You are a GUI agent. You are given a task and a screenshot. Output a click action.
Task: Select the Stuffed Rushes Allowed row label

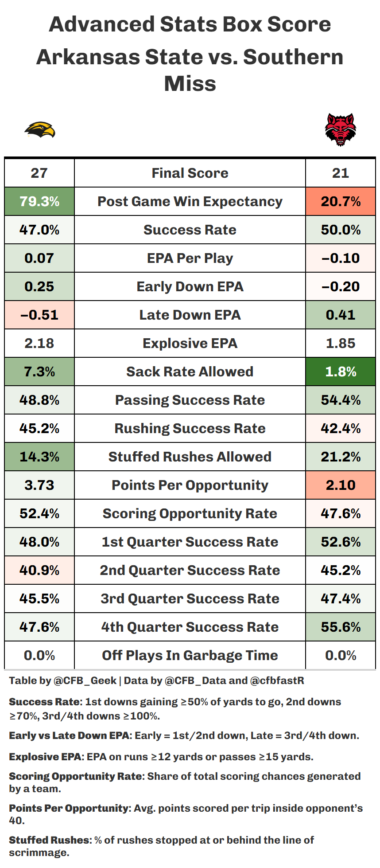190,457
